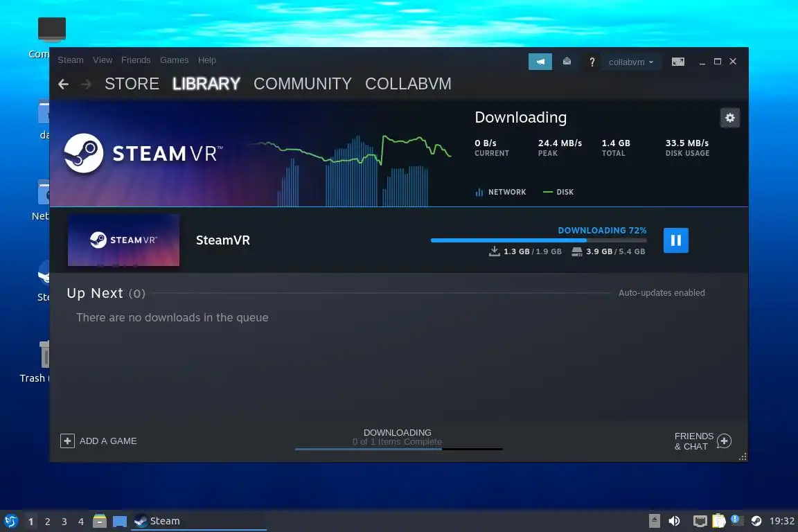798x532 pixels.
Task: Switch to the STORE tab
Action: 132,84
